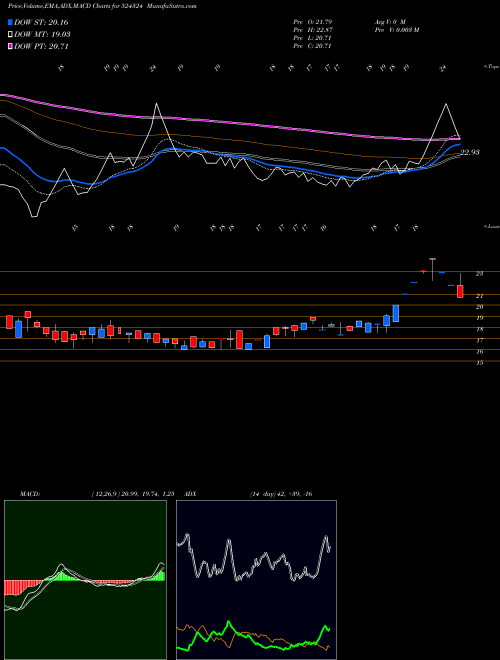Click the 'Pre C: 20.71' value
Viewport: 500px width, 660px height.
312,46
